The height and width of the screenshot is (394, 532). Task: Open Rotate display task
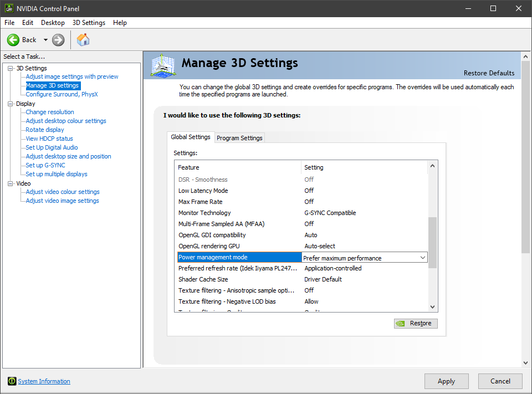point(45,130)
